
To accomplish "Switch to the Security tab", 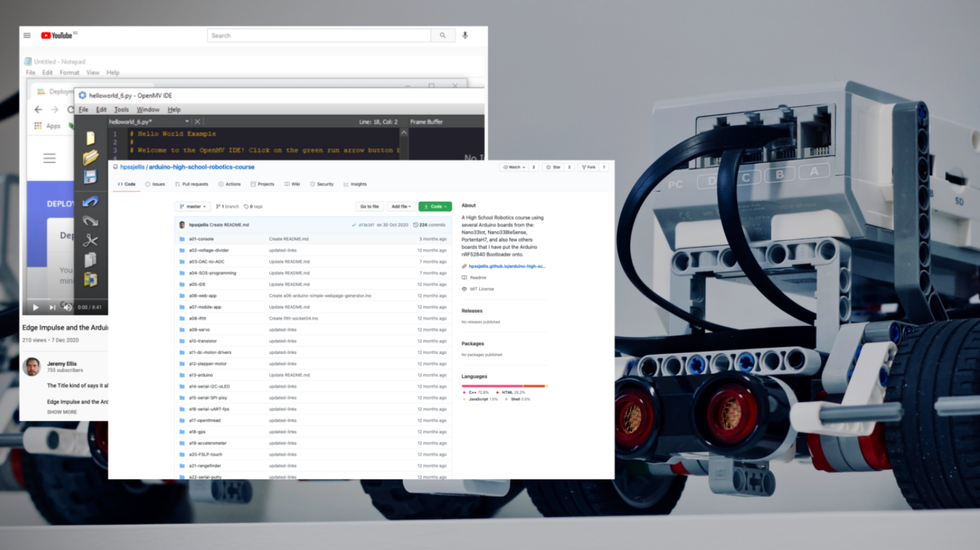I will pyautogui.click(x=322, y=184).
